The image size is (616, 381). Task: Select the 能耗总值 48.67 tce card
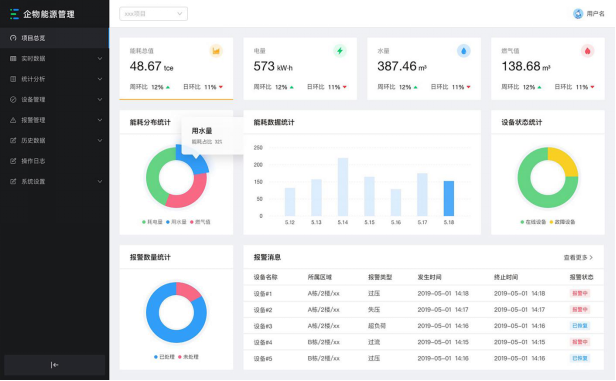click(176, 69)
